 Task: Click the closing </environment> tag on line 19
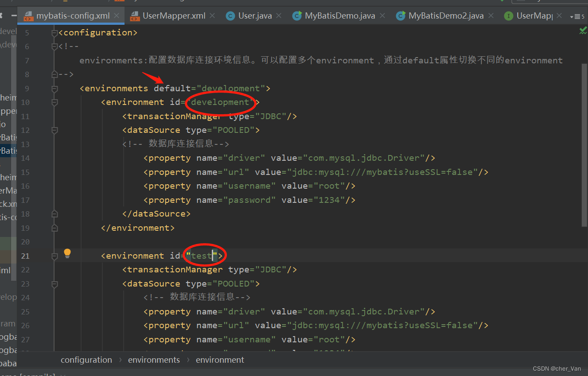138,228
